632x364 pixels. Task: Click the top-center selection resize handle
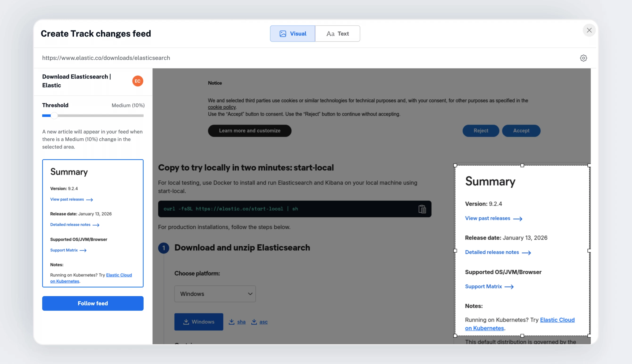tap(522, 165)
